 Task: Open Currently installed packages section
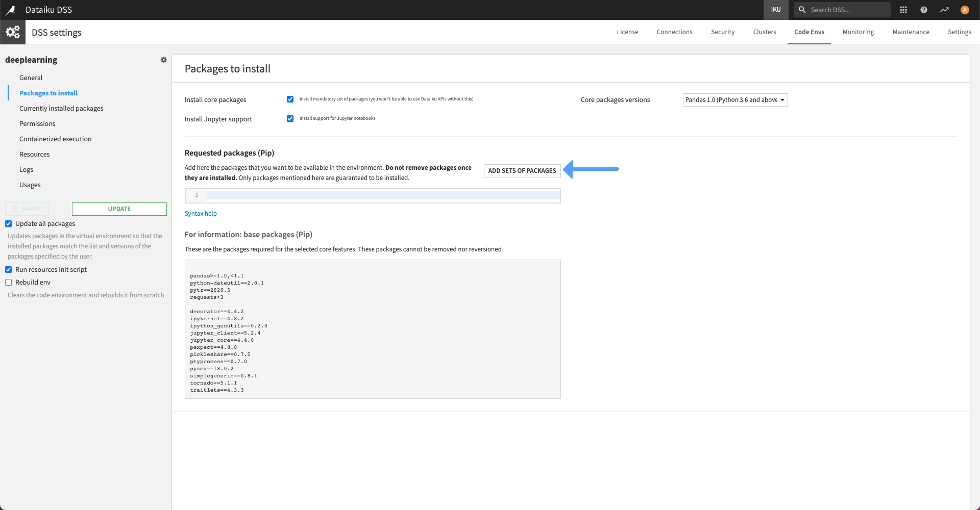click(61, 109)
